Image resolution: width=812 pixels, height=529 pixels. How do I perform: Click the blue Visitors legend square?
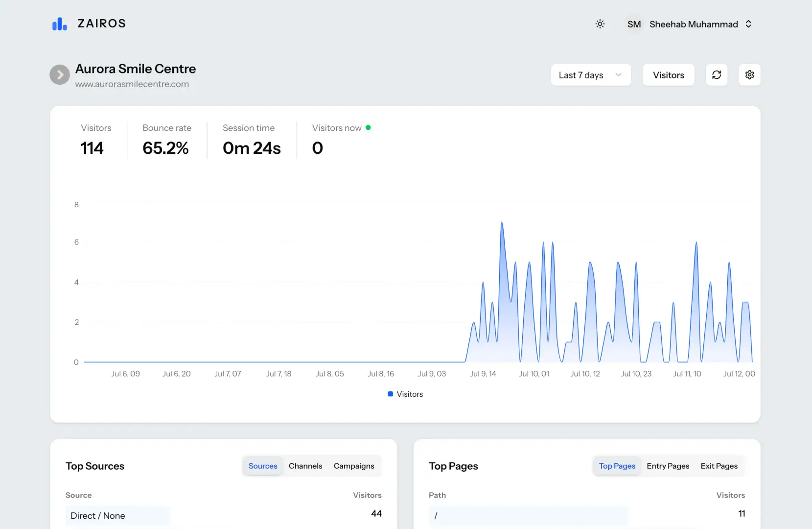coord(390,394)
